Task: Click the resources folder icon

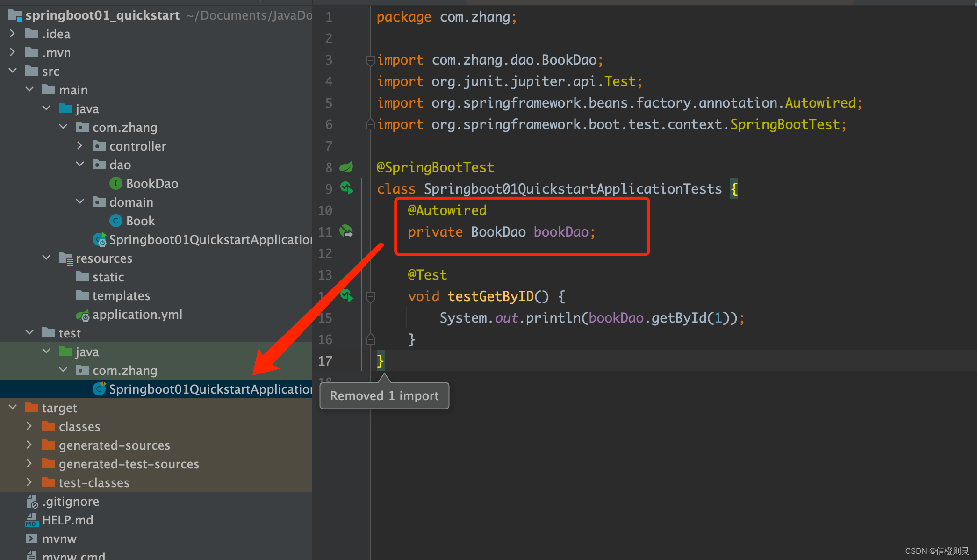Action: point(66,258)
